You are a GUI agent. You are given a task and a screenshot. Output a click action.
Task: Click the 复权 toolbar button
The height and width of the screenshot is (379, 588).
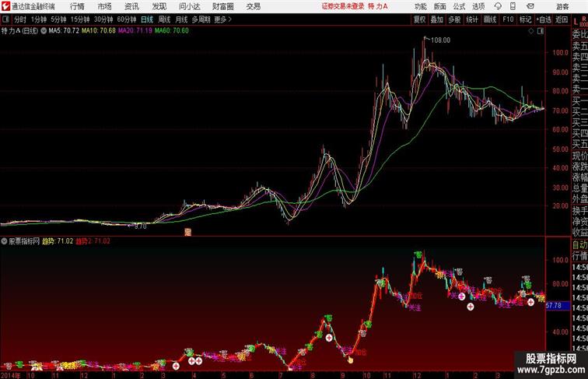click(x=420, y=19)
